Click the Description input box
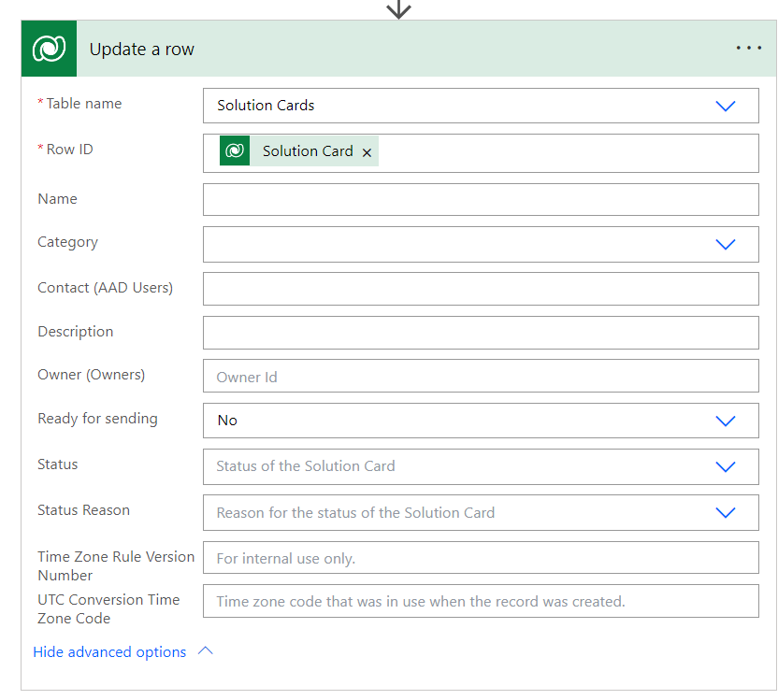778x700 pixels. click(x=480, y=333)
